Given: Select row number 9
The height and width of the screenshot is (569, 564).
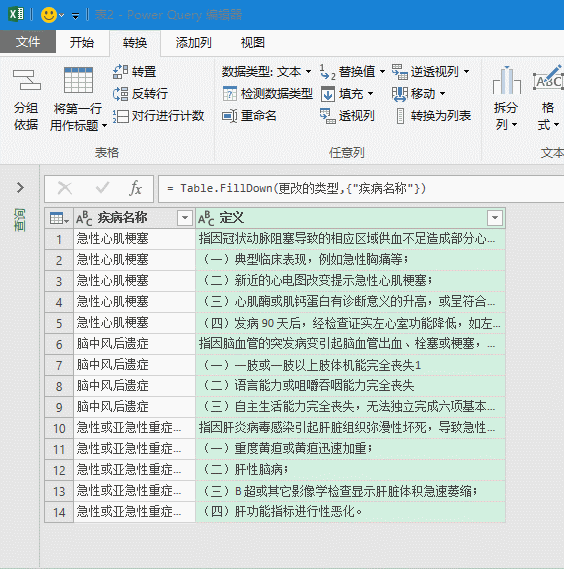Looking at the screenshot, I should pos(59,407).
